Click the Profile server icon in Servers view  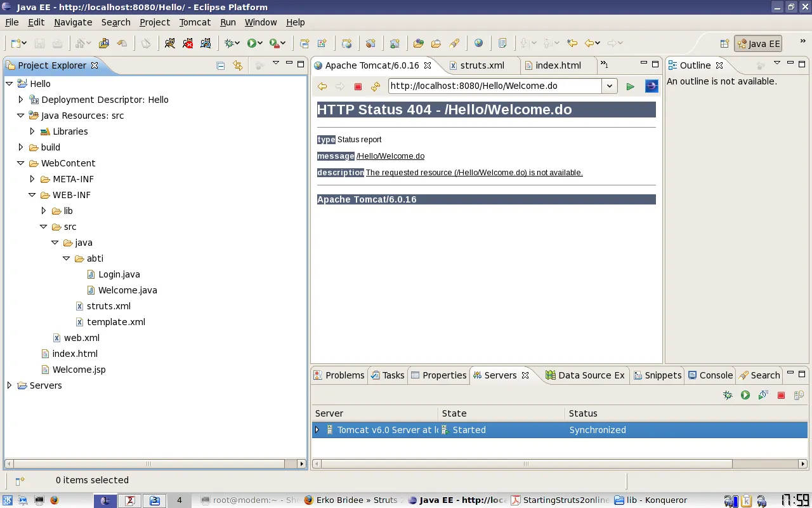pos(763,395)
